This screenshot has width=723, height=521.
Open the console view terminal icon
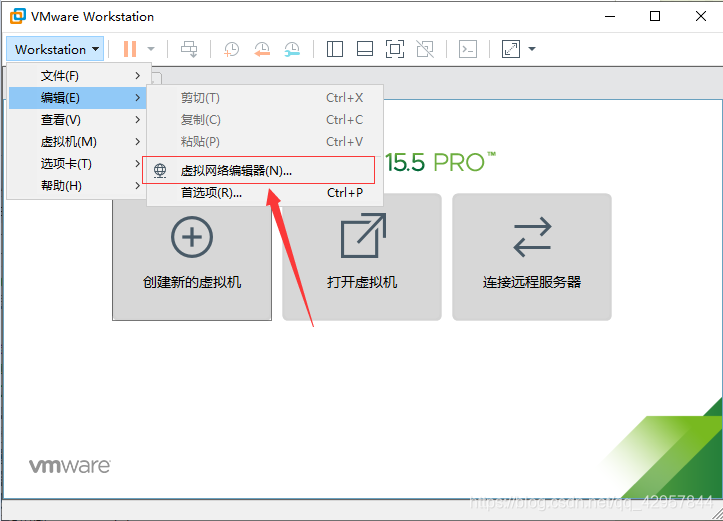pos(468,49)
